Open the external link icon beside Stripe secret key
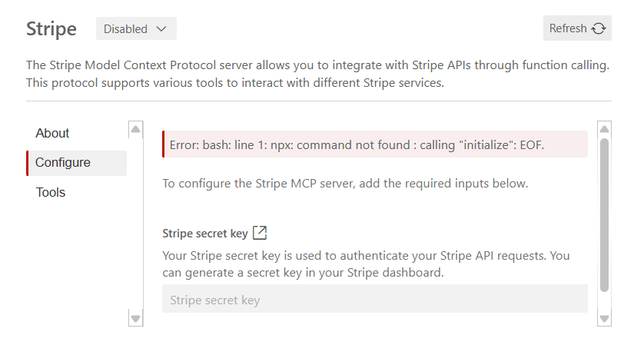Screen dimensions: 644x345 (260, 233)
